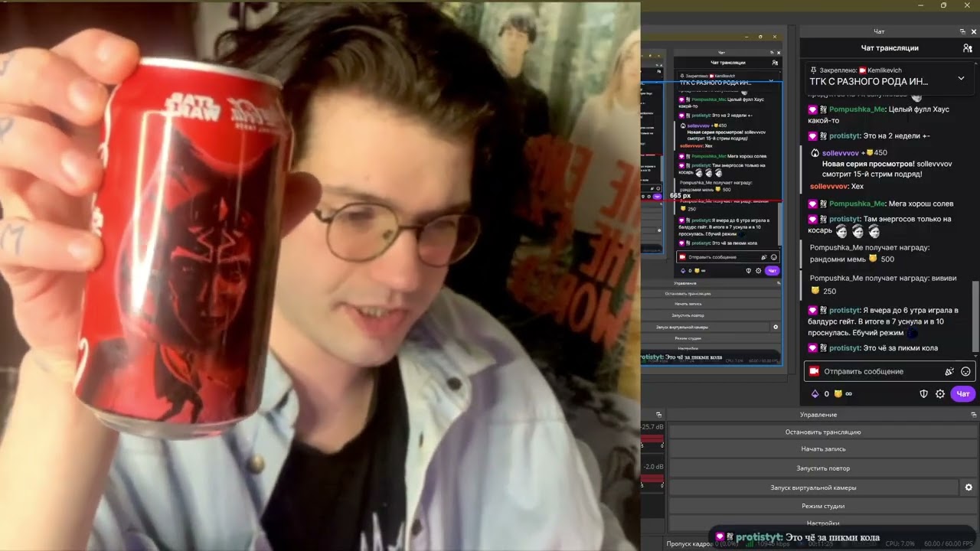Click "sollevvvov" in the "Хех" message
The height and width of the screenshot is (551, 980).
pyautogui.click(x=829, y=186)
